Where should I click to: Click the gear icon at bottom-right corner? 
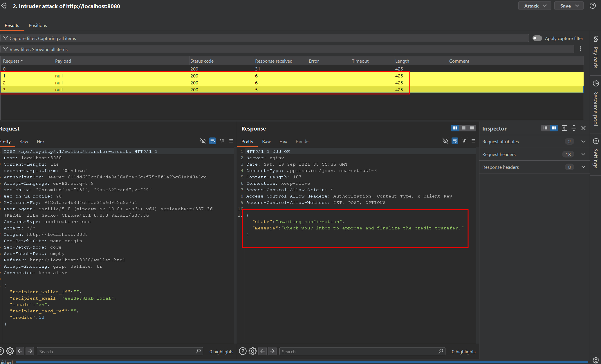click(x=595, y=360)
